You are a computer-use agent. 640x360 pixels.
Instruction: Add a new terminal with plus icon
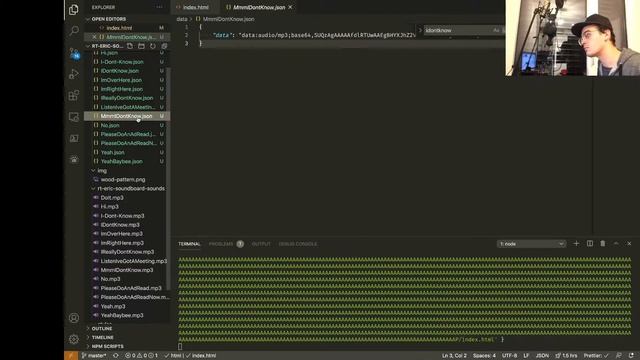click(x=576, y=244)
